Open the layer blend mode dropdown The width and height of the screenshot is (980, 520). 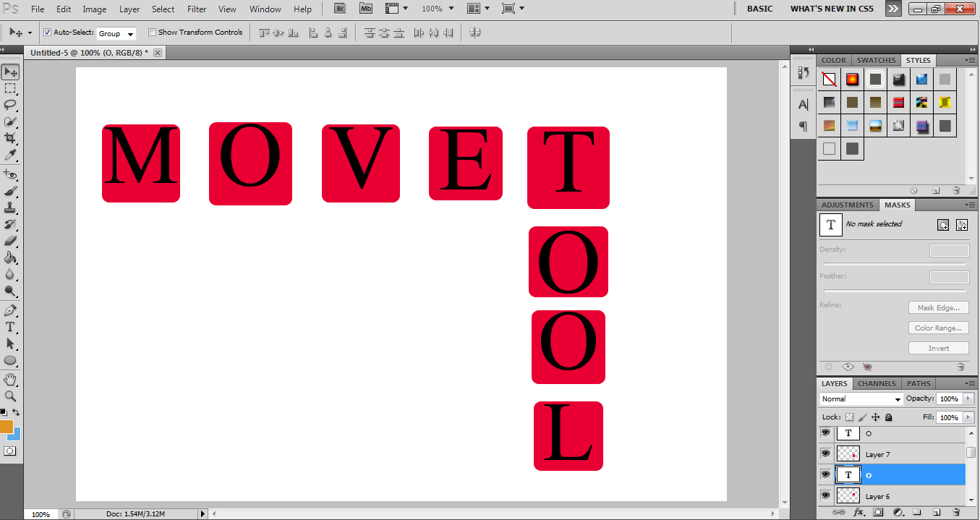point(860,398)
